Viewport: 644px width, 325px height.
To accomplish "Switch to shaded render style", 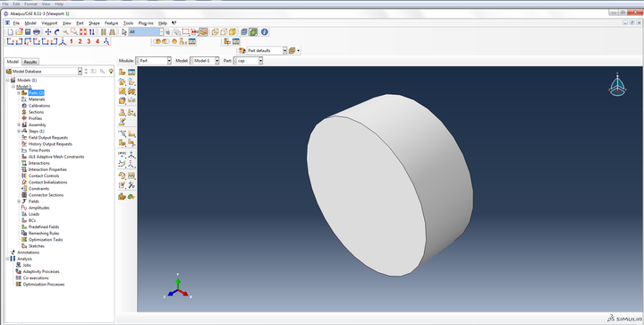I will pos(233,31).
